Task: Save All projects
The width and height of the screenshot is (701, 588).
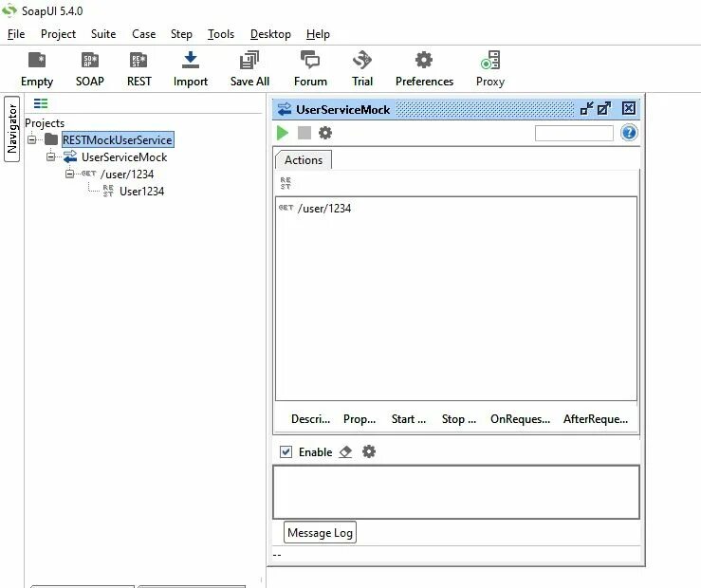Action: point(249,68)
